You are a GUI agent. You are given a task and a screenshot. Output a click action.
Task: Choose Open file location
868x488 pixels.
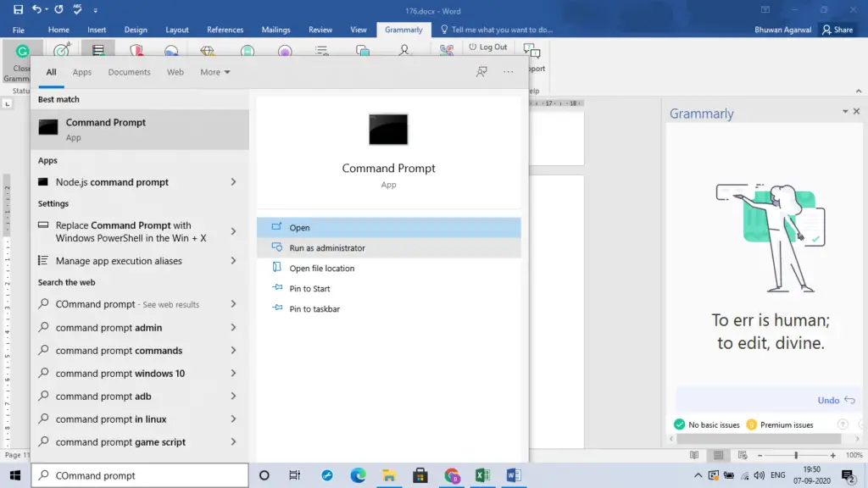[x=388, y=269]
